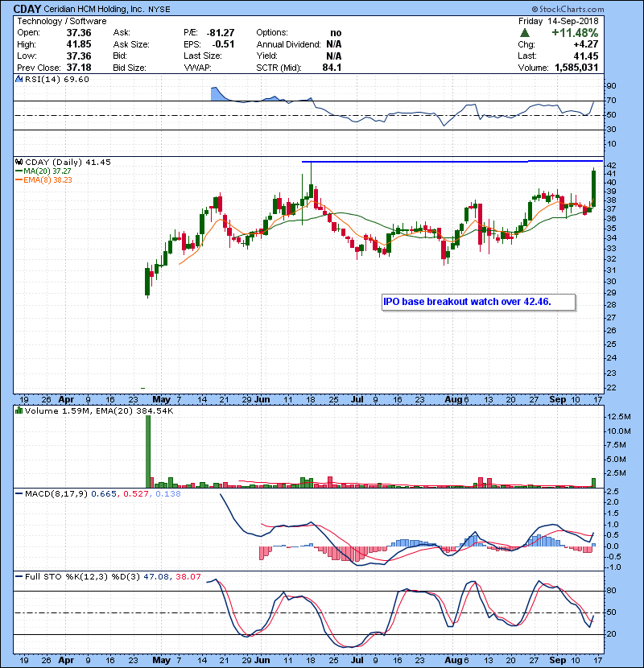The height and width of the screenshot is (668, 644).
Task: Click the Ceridian HCM Holding, Inc. company name
Action: (93, 9)
